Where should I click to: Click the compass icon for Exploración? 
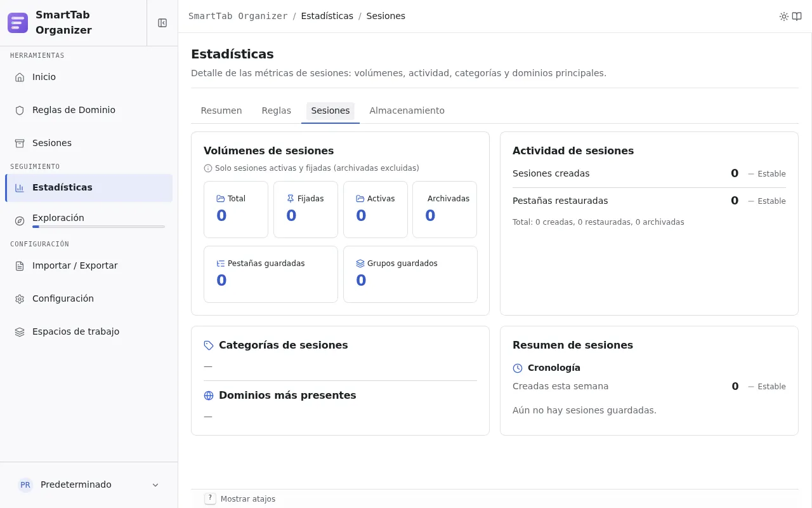pos(20,220)
